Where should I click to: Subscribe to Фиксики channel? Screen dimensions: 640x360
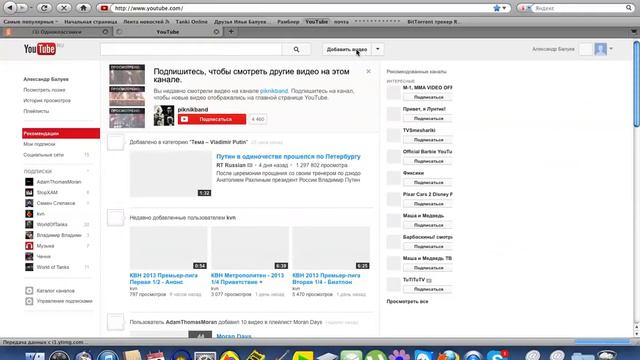[428, 182]
